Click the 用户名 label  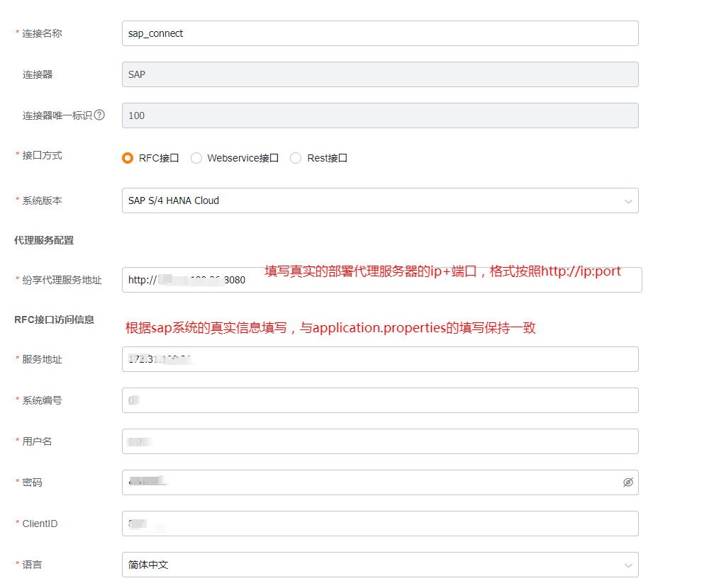pos(37,441)
